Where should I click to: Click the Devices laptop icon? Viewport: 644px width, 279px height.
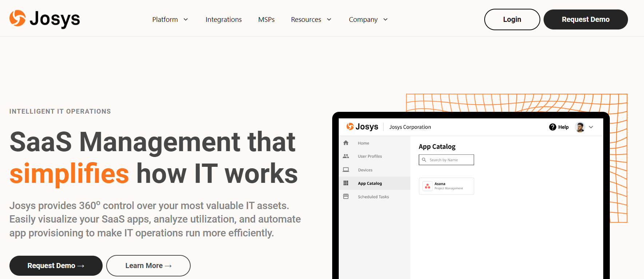(x=346, y=170)
